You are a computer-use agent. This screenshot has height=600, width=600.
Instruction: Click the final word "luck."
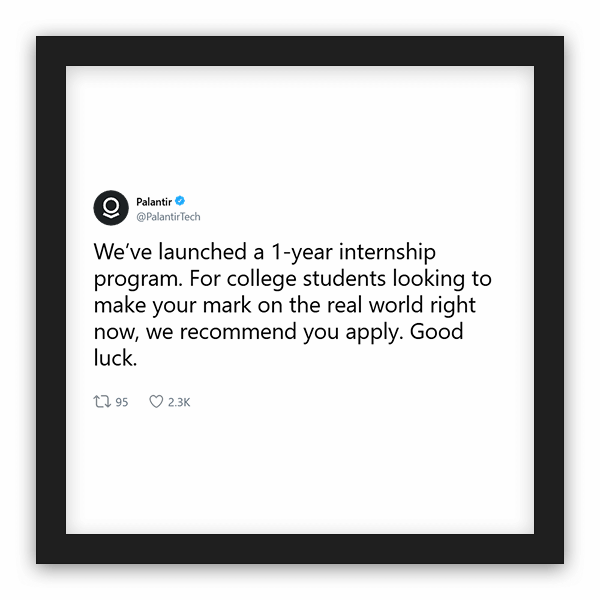click(114, 359)
